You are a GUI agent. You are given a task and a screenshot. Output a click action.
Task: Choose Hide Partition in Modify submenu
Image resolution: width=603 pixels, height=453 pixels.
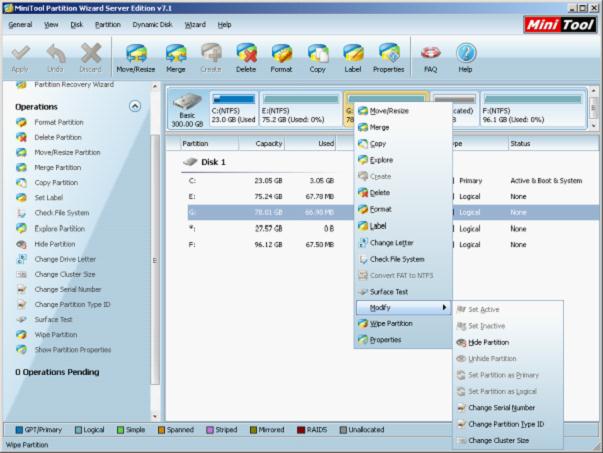(508, 342)
